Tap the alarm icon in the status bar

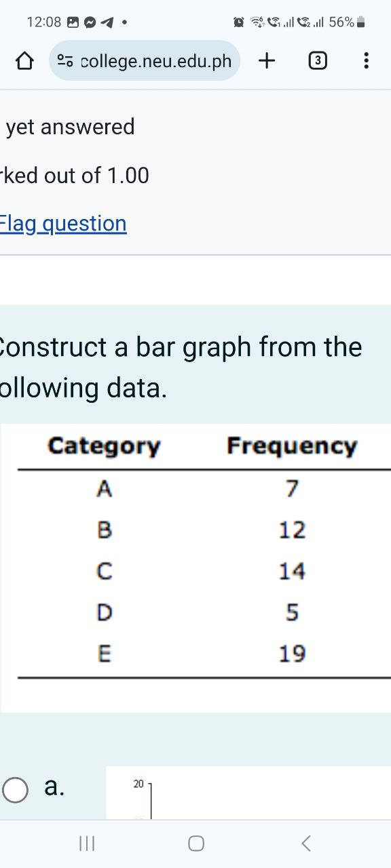click(x=239, y=21)
